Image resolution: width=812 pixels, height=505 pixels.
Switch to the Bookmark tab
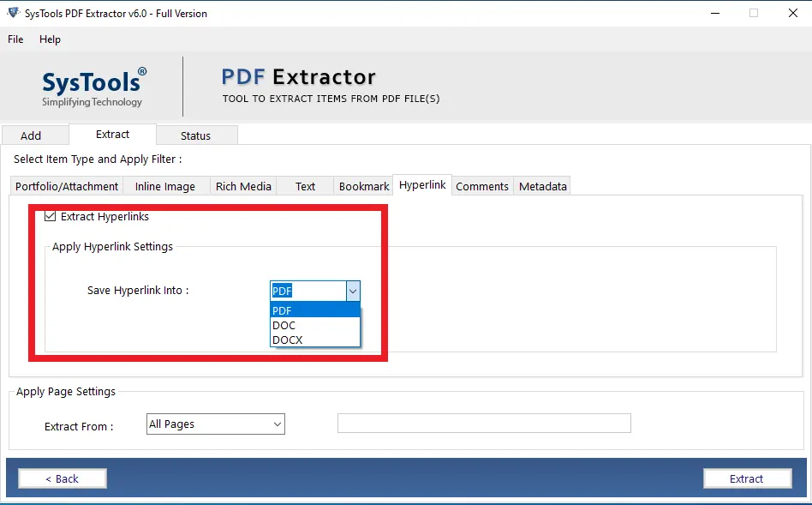click(363, 186)
